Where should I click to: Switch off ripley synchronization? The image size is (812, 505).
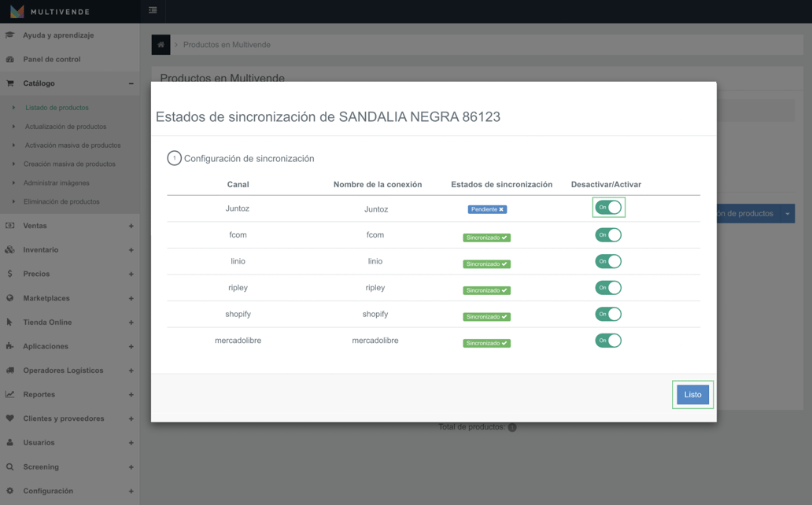click(x=608, y=287)
